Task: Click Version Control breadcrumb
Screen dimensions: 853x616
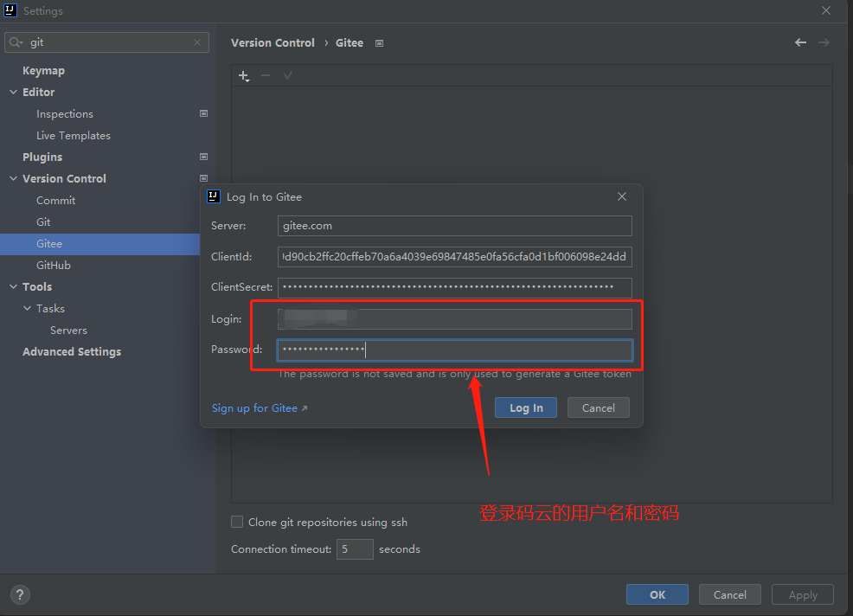Action: [273, 43]
